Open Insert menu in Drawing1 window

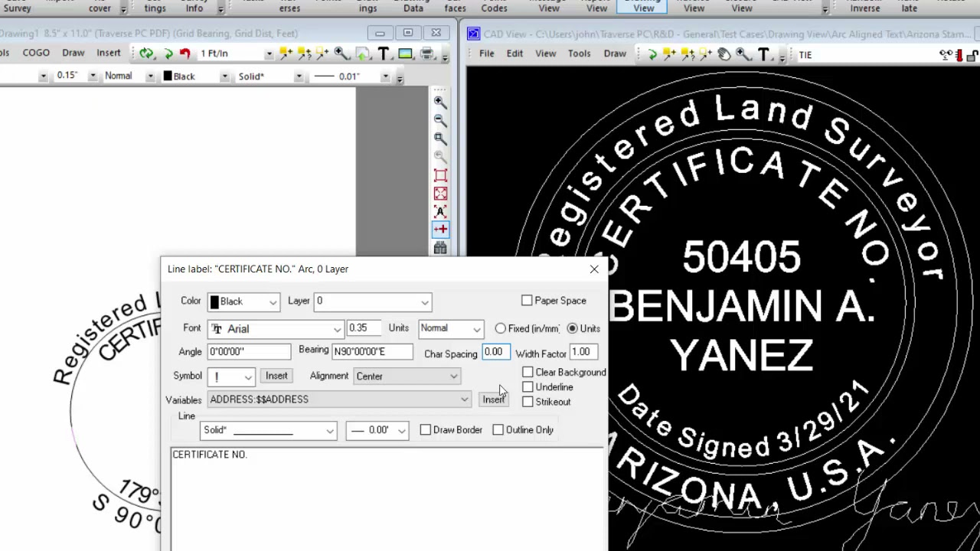108,53
